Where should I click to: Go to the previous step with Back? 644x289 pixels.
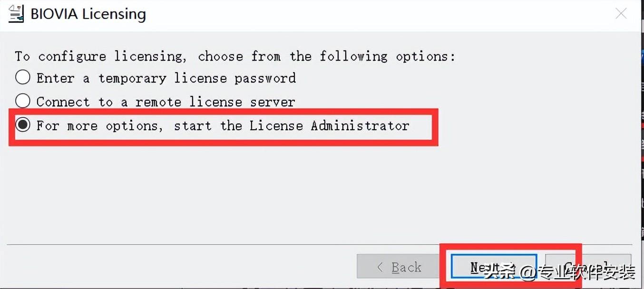point(399,267)
